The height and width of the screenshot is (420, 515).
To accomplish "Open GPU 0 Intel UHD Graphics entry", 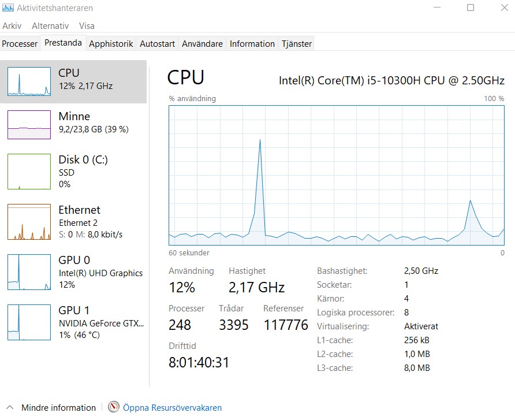I will pyautogui.click(x=73, y=272).
